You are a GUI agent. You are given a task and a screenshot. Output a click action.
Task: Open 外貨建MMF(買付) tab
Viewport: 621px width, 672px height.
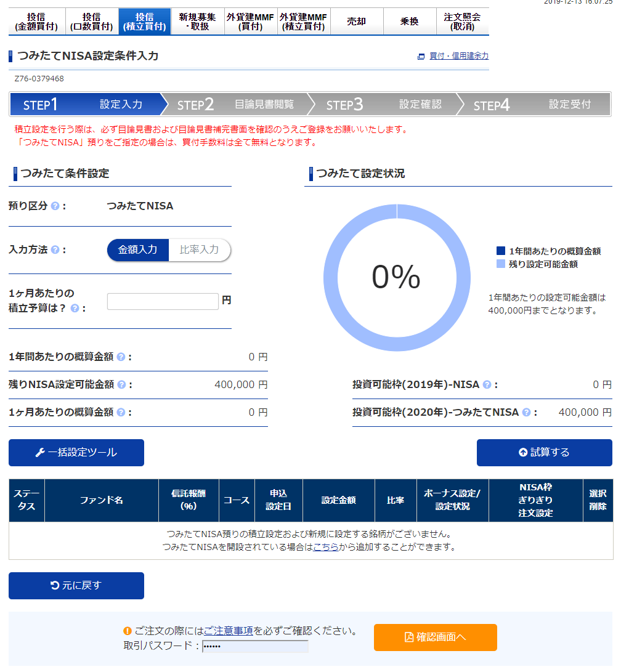[251, 22]
